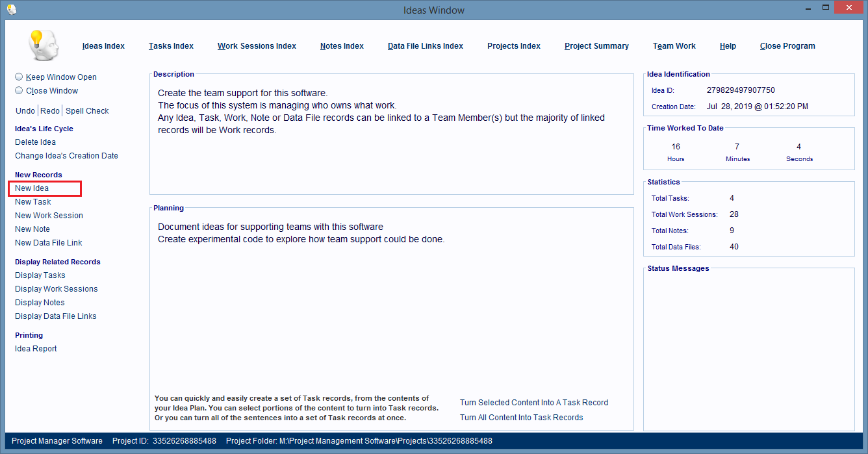Select the Keep Window Open radio button
Viewport: 868px width, 454px height.
pos(19,77)
